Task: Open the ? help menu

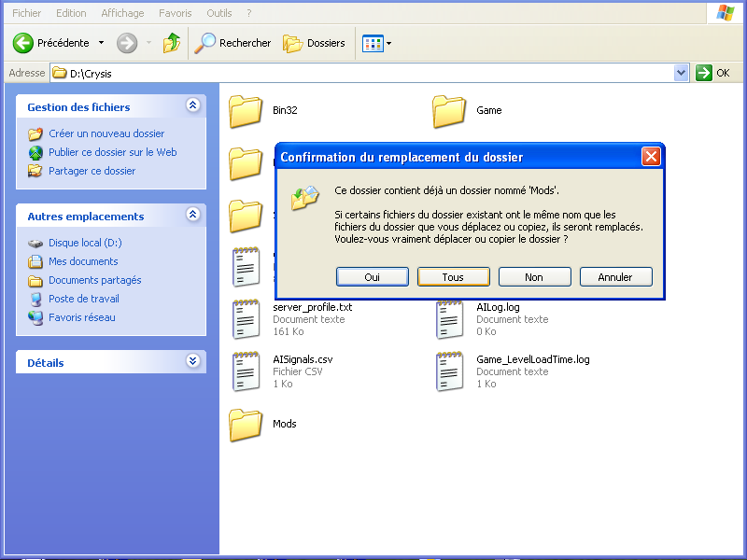Action: pos(248,13)
